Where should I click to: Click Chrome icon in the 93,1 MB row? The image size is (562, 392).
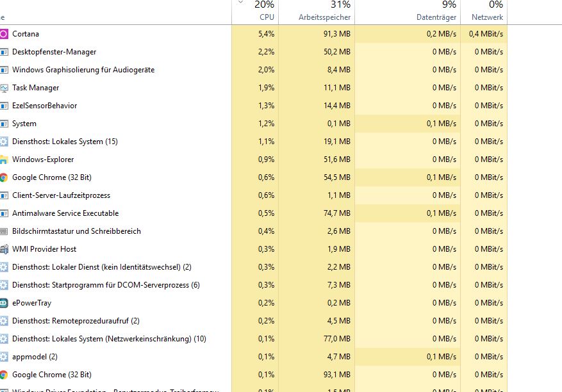point(4,375)
